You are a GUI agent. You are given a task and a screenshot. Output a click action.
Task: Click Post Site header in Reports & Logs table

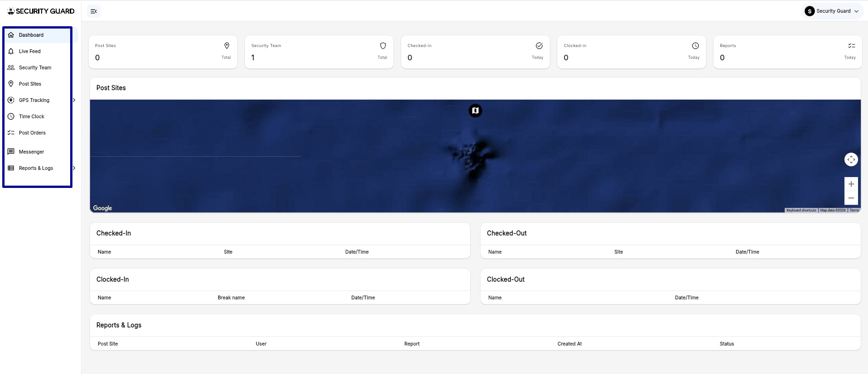(x=108, y=344)
